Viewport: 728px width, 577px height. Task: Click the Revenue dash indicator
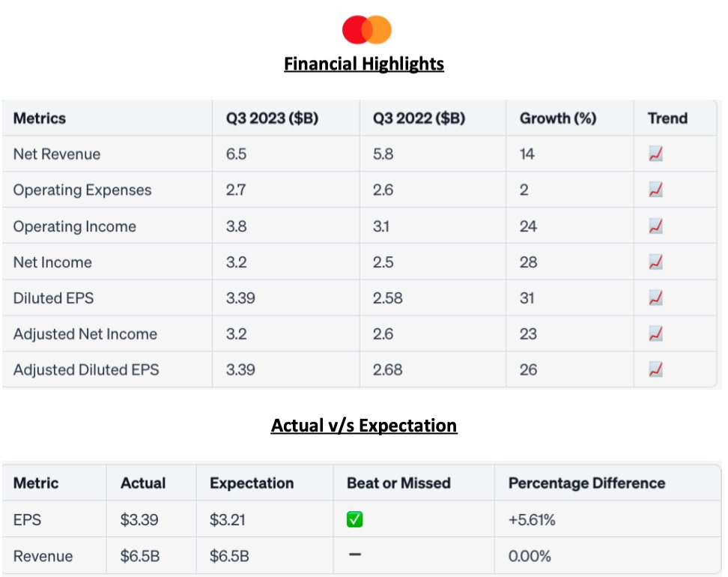coord(355,555)
